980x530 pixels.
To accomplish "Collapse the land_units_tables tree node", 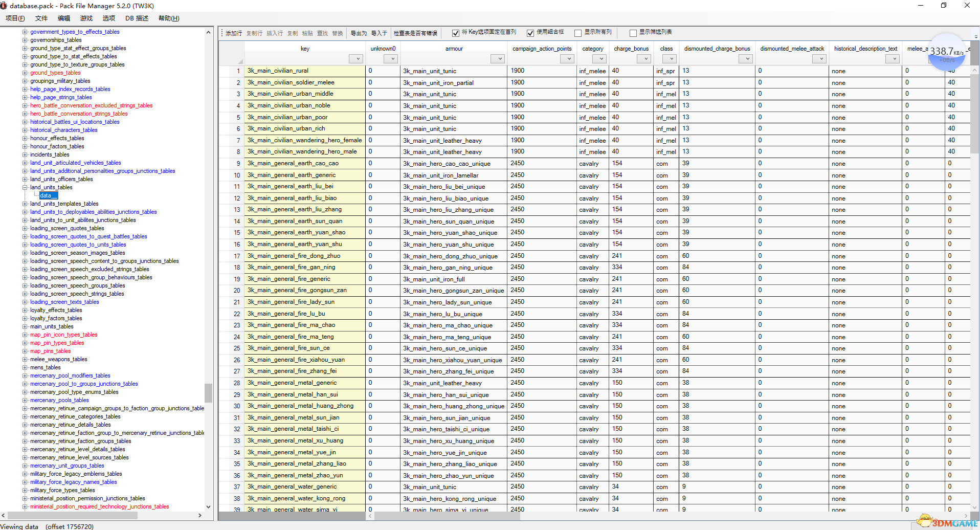I will tap(25, 187).
